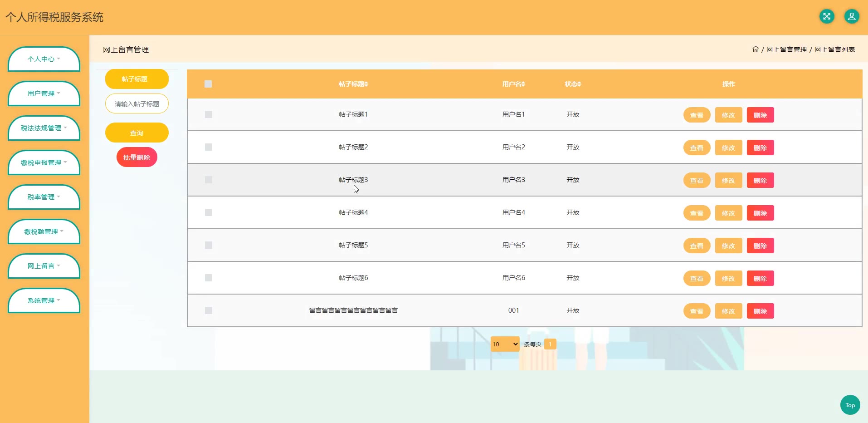Open the 缴税申报管理 menu item
The width and height of the screenshot is (868, 423).
[44, 162]
